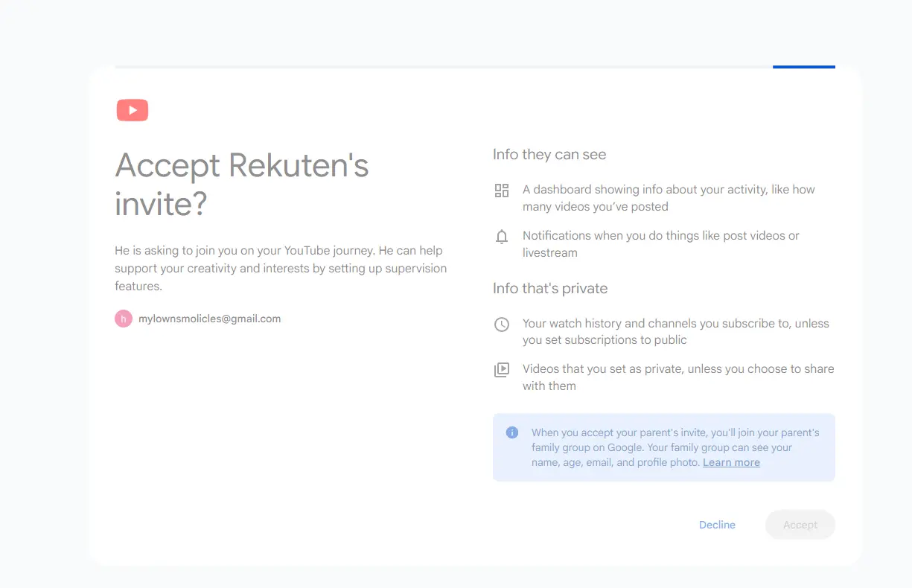Click the watch history privacy description

(676, 332)
